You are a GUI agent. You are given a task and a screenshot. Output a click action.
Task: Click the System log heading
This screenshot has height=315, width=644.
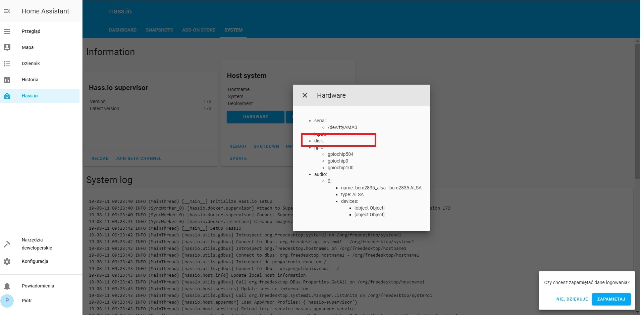(x=109, y=180)
